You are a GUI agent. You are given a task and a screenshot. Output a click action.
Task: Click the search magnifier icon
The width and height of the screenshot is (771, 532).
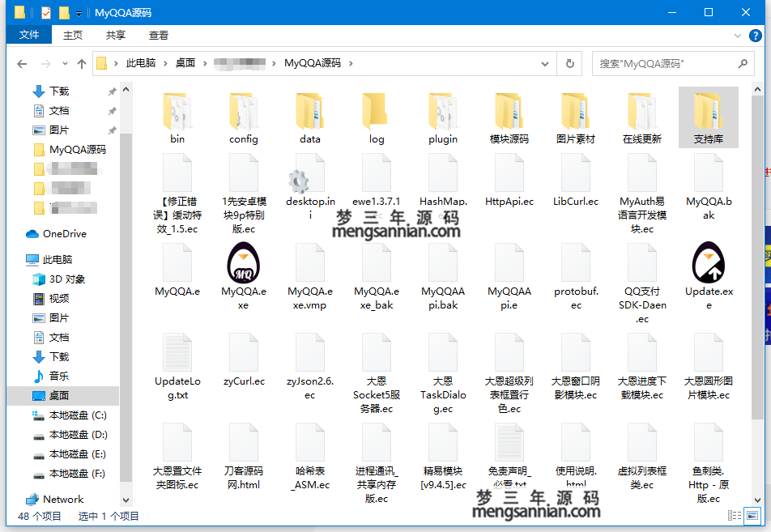tap(743, 63)
